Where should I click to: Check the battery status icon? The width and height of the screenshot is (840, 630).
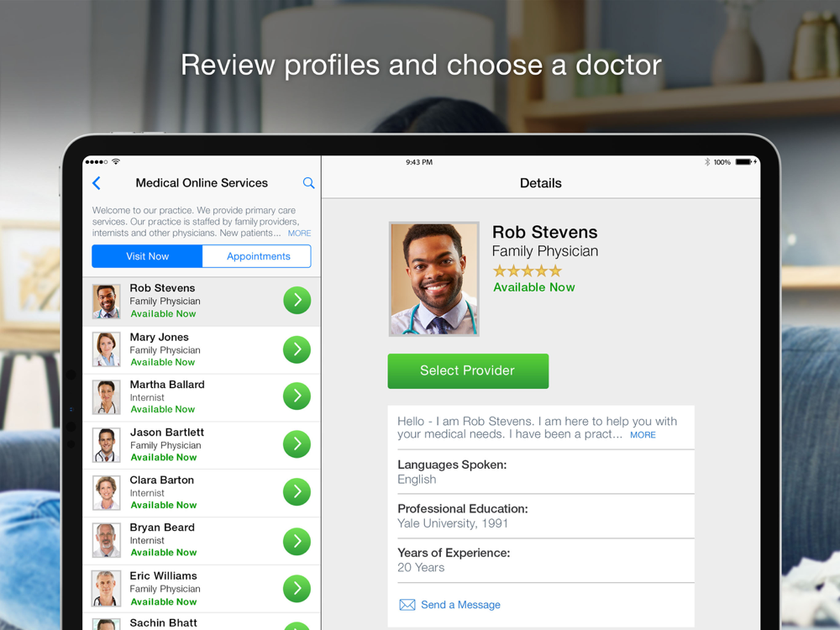pyautogui.click(x=744, y=162)
